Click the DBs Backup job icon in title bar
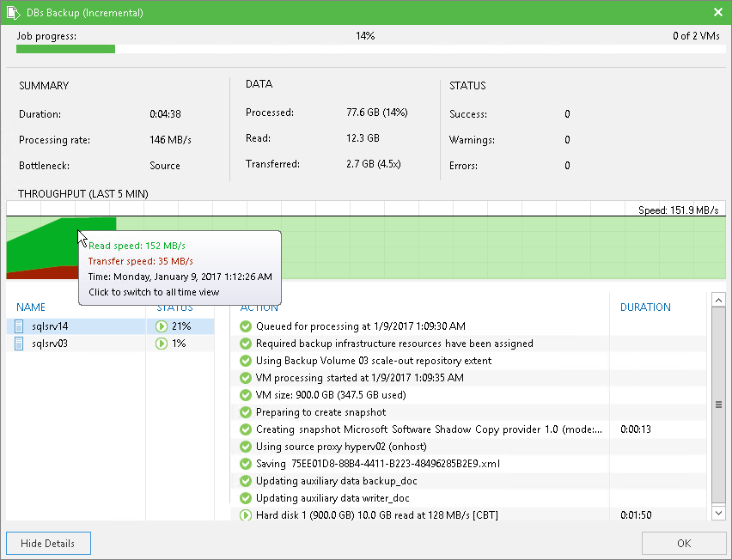The height and width of the screenshot is (560, 732). [13, 13]
